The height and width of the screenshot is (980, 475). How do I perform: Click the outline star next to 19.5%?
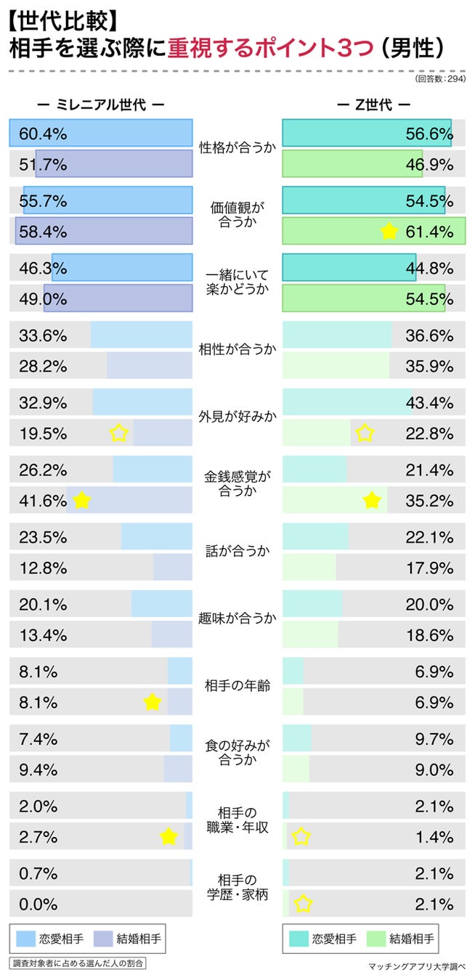pos(119,433)
